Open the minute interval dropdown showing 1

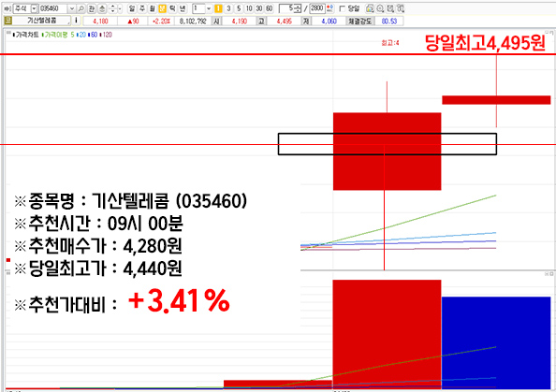209,8
